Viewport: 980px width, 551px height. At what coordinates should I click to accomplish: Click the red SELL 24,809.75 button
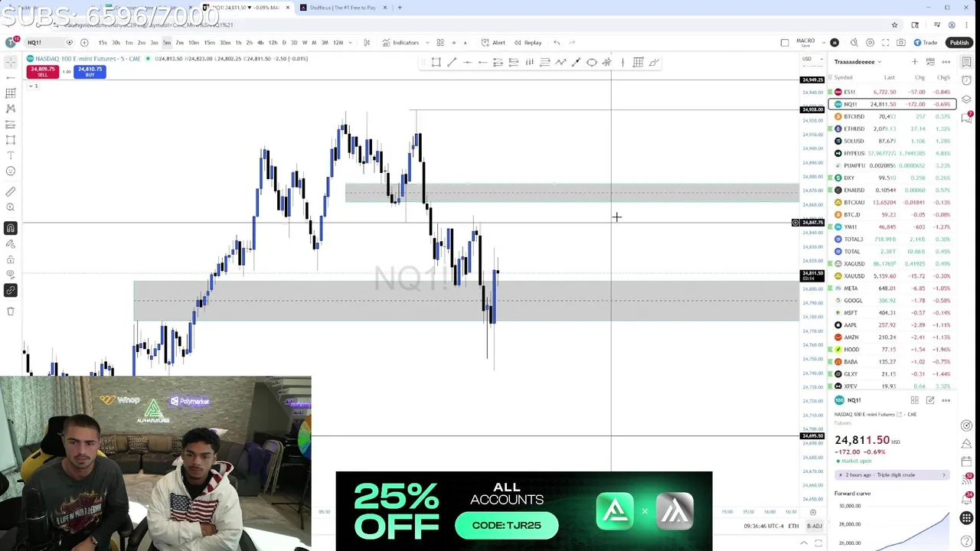42,71
